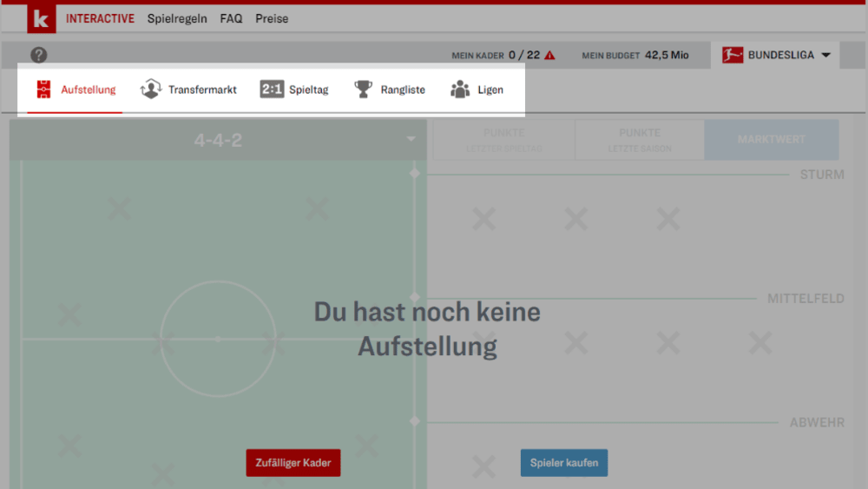The width and height of the screenshot is (868, 489).
Task: Click the 2:1 Spieltag score icon
Action: pos(272,89)
